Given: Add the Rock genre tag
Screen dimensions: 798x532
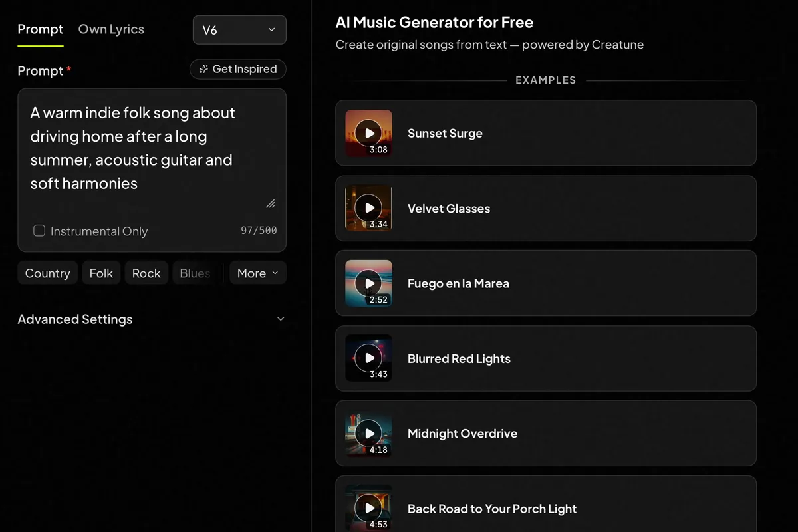Looking at the screenshot, I should tap(146, 273).
